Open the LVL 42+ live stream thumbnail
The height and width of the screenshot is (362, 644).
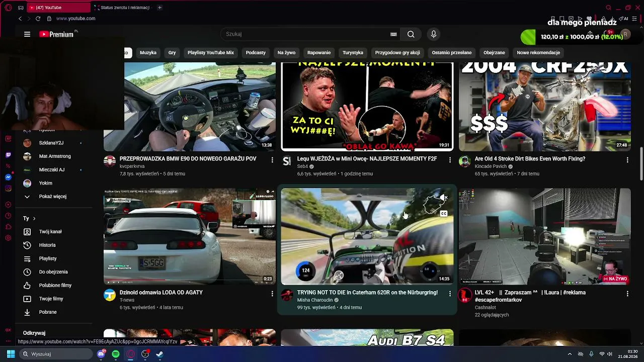(x=545, y=237)
